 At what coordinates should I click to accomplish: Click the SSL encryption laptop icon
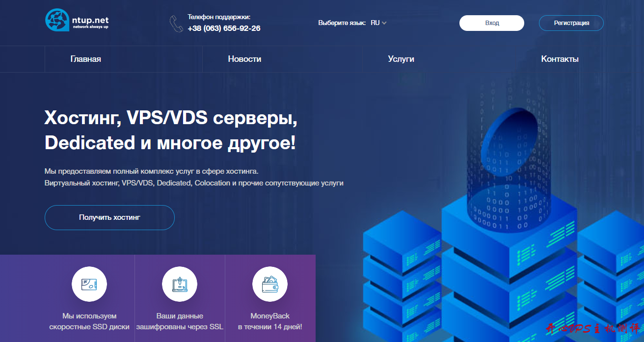(x=180, y=285)
